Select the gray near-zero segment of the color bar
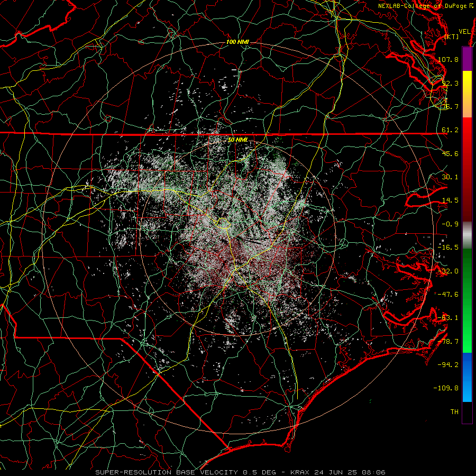This screenshot has height=476, width=476. point(467,235)
